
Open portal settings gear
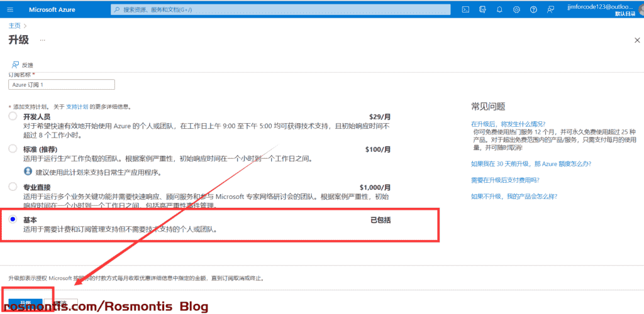click(516, 9)
